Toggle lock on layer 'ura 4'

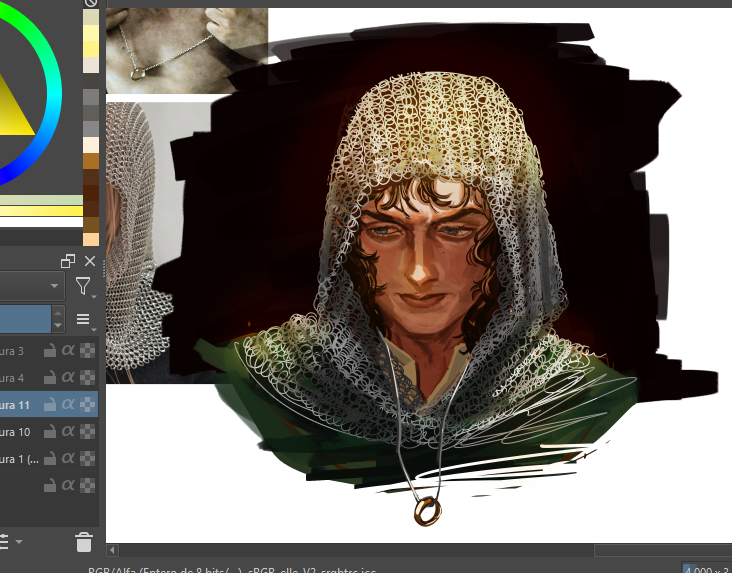pos(50,378)
